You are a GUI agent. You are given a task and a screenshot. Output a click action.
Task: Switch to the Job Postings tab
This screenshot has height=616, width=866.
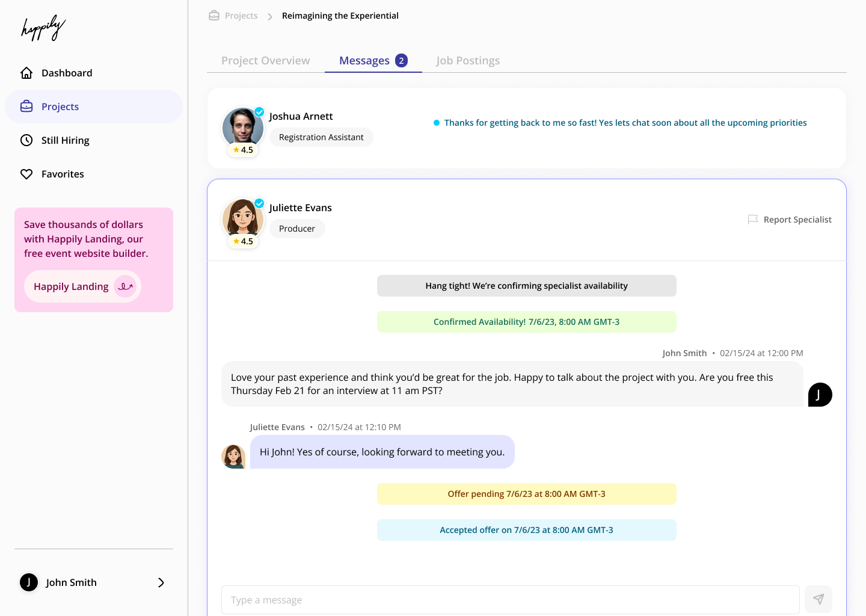click(x=468, y=61)
